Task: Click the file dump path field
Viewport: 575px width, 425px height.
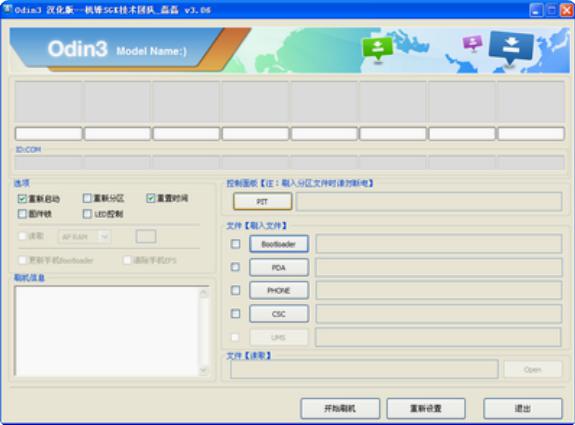Action: (364, 369)
